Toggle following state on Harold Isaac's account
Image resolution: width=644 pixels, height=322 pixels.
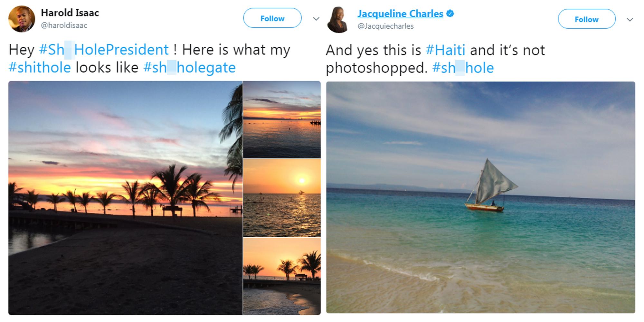pos(272,18)
